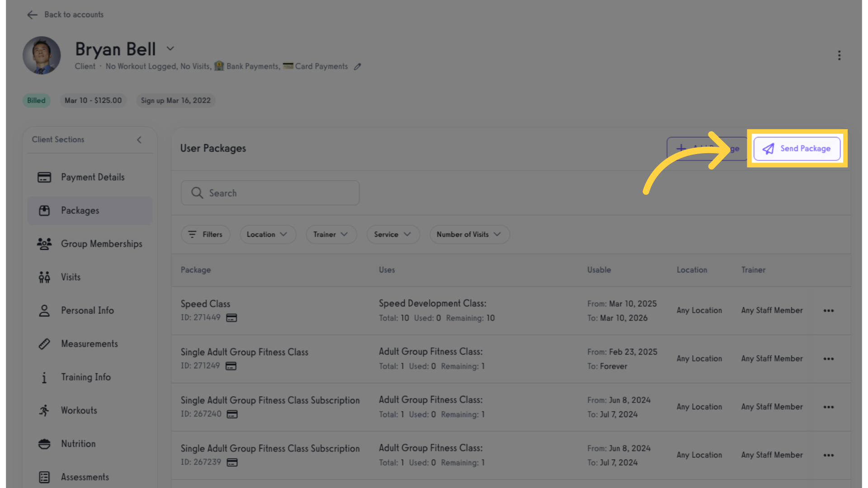Click the To: Forever usable date
Viewport: 868px width, 488px height.
point(607,366)
